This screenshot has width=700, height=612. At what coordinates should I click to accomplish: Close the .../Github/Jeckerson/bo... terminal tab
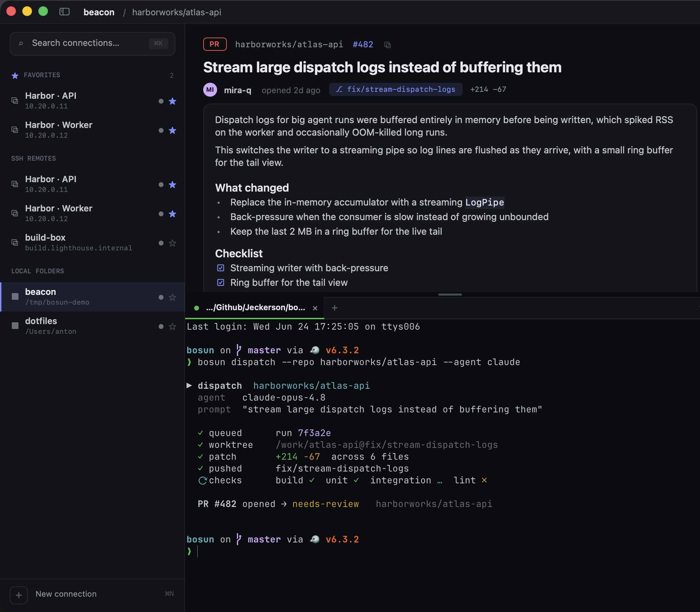click(315, 308)
